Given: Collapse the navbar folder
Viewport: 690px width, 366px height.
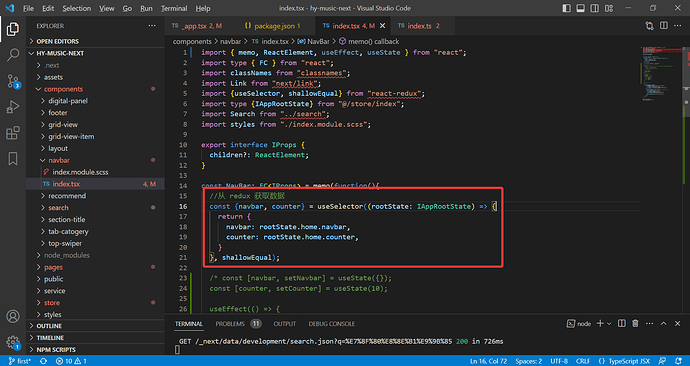Looking at the screenshot, I should pyautogui.click(x=95, y=160).
